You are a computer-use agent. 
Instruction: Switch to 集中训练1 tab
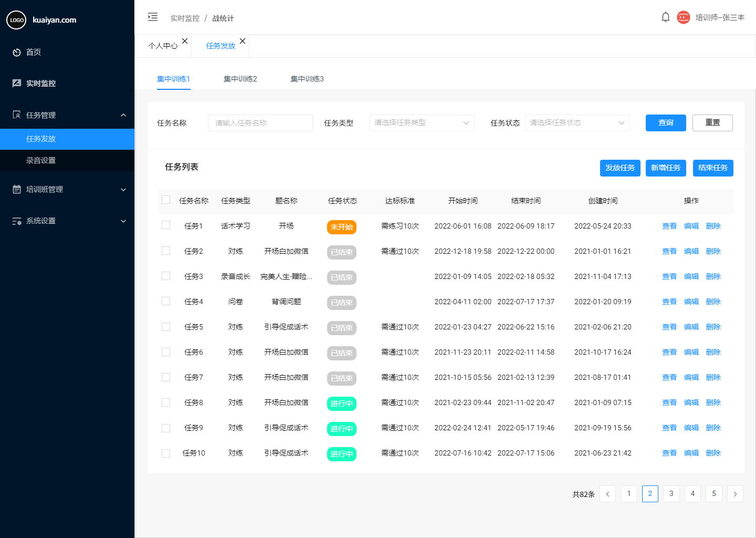(x=173, y=79)
